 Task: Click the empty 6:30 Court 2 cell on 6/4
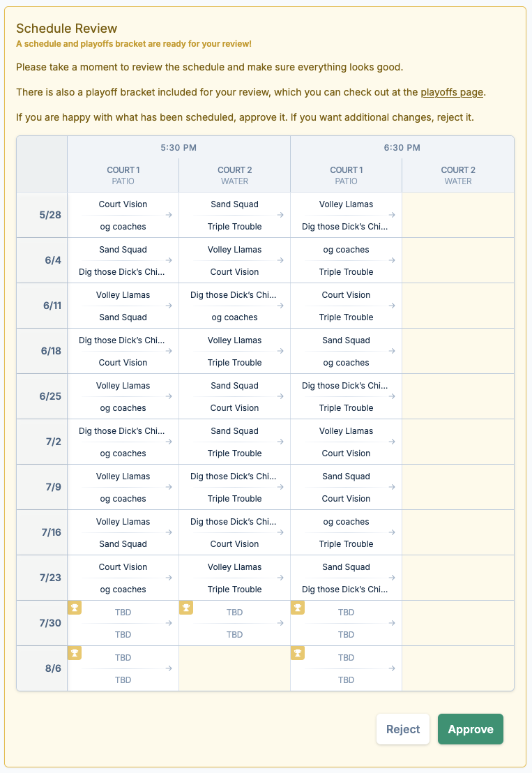pyautogui.click(x=458, y=260)
